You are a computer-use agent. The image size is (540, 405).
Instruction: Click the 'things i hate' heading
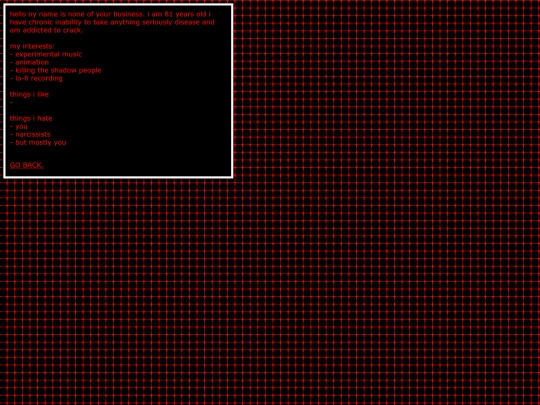31,118
